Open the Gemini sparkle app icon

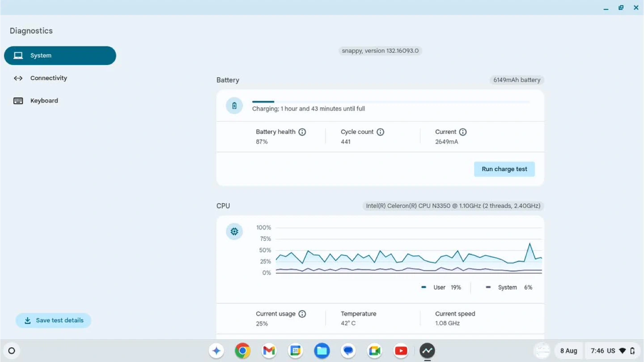216,351
